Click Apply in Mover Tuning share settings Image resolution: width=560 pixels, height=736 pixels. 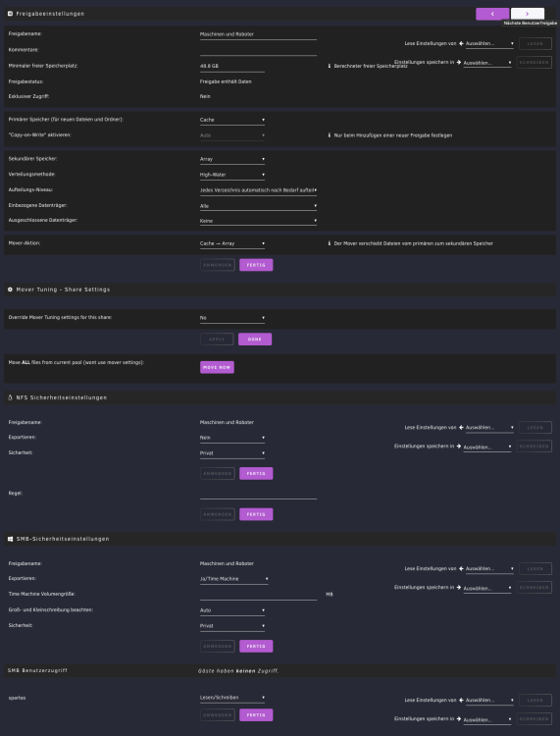click(217, 340)
